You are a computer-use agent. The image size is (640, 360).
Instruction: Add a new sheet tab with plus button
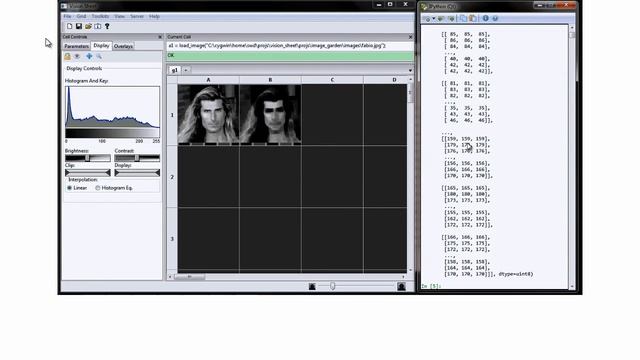pos(186,70)
